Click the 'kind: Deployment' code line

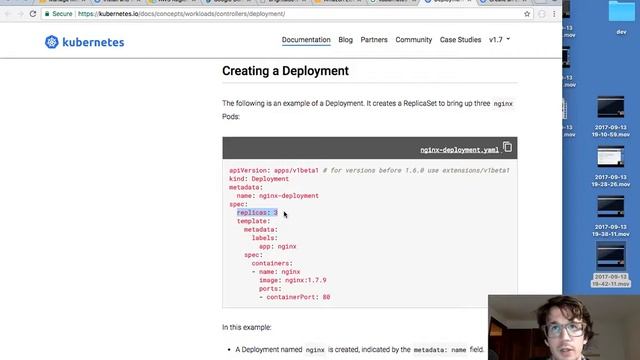click(x=259, y=179)
